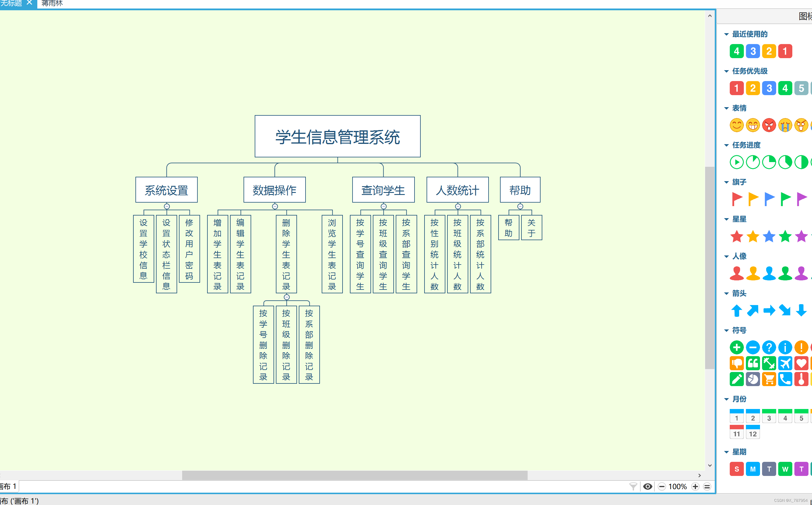Collapse the 帮助 branch toggle
Viewport: 812px width, 505px height.
pyautogui.click(x=520, y=206)
